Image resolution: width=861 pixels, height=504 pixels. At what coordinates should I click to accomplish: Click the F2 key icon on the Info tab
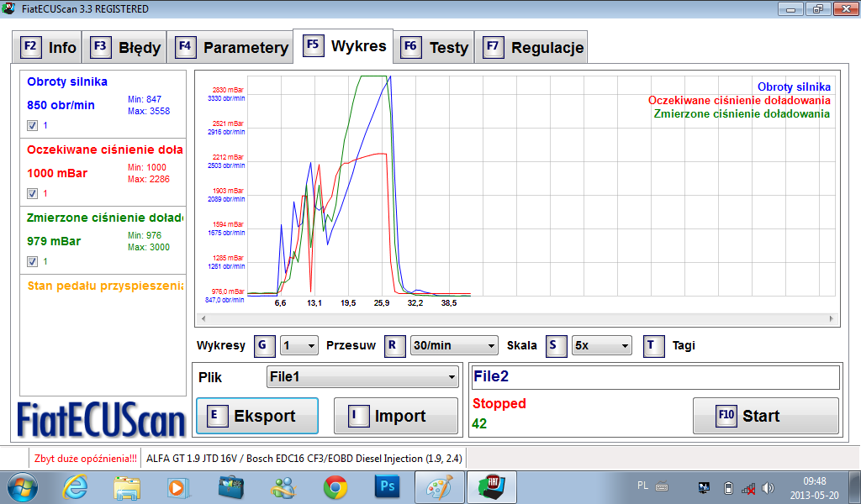(30, 46)
